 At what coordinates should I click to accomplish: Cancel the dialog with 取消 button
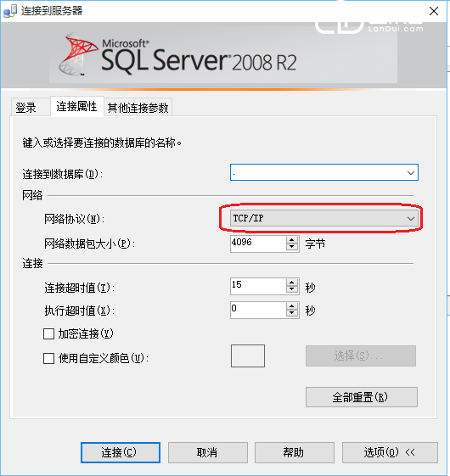click(x=208, y=452)
